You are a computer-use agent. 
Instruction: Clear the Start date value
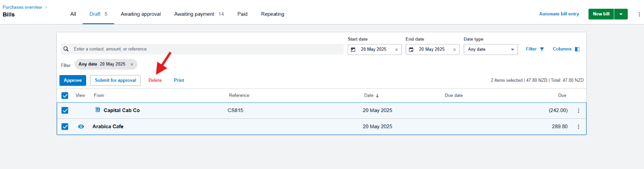click(396, 49)
